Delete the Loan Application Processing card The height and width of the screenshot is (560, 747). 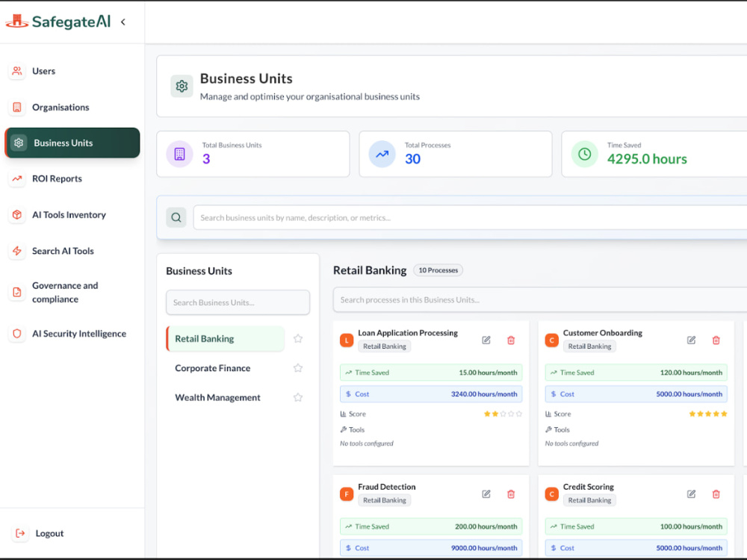[511, 340]
